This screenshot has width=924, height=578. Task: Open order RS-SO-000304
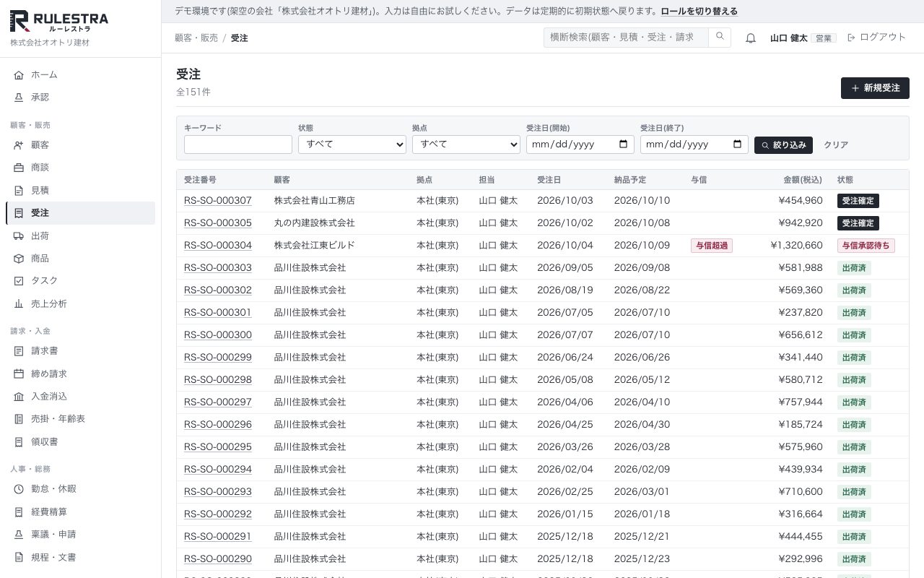(218, 246)
